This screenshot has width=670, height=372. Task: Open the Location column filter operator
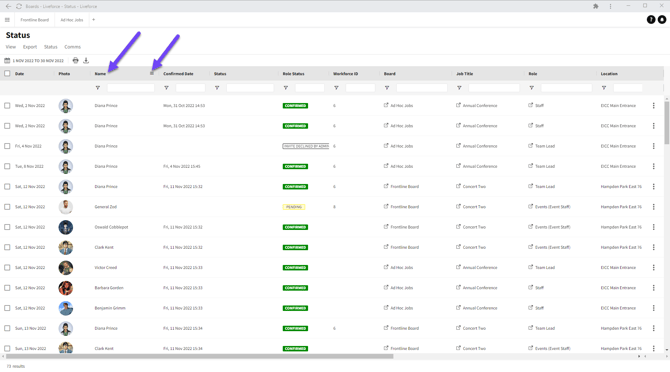tap(604, 88)
